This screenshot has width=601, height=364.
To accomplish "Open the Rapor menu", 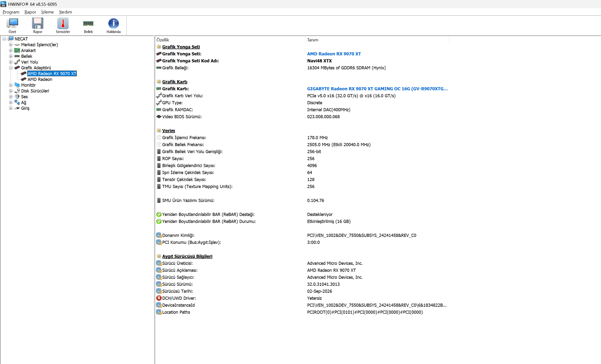I will pos(30,12).
